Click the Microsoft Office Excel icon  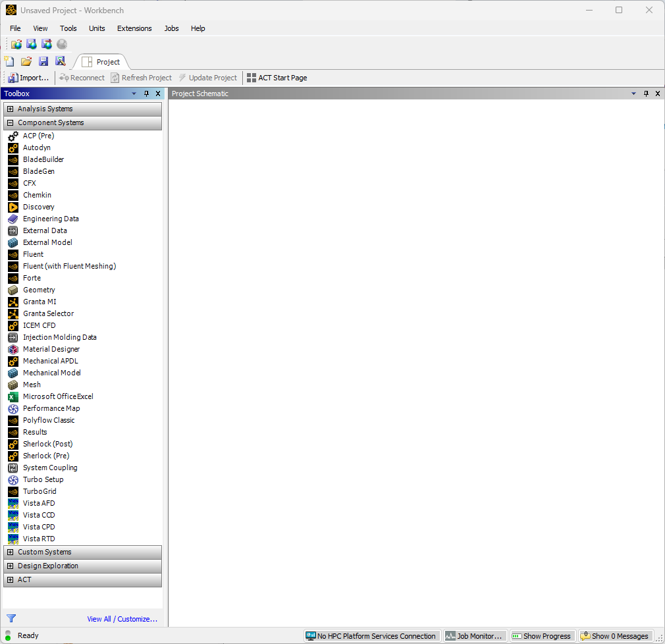(13, 396)
